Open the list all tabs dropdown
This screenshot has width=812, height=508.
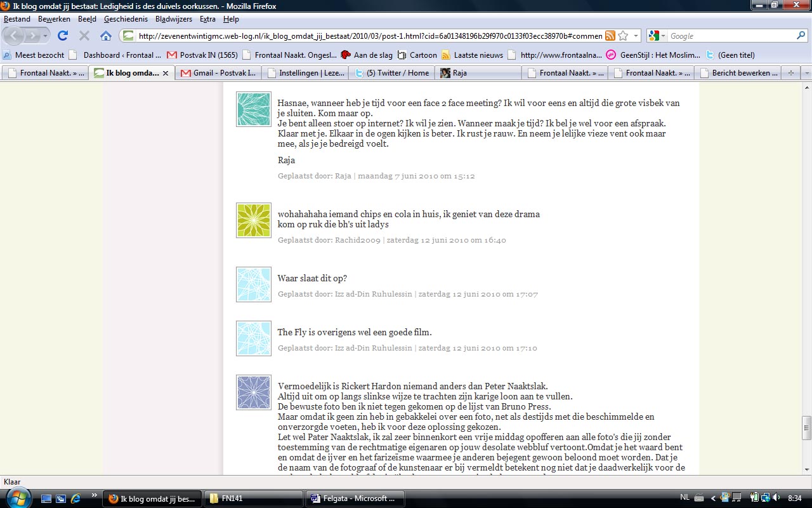[x=806, y=73]
